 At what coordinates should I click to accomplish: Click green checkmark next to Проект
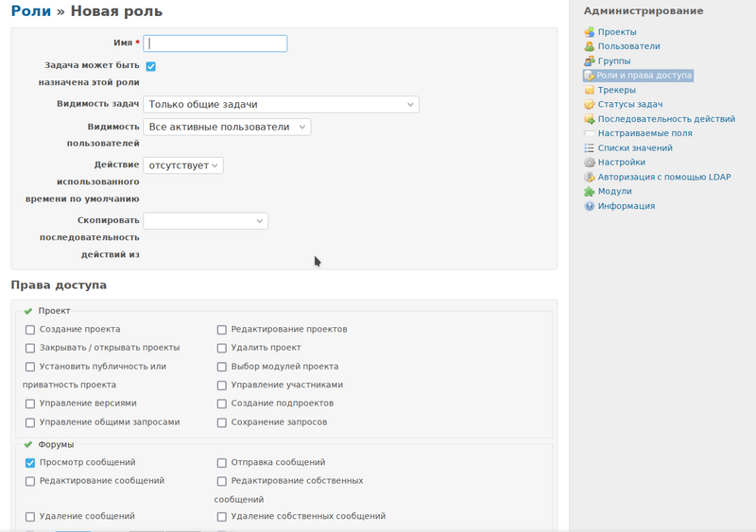click(x=28, y=311)
